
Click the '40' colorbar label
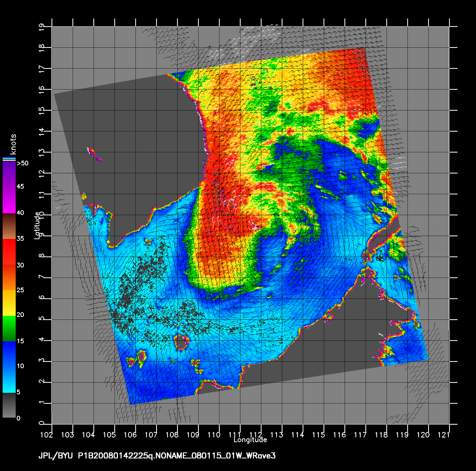pos(20,213)
